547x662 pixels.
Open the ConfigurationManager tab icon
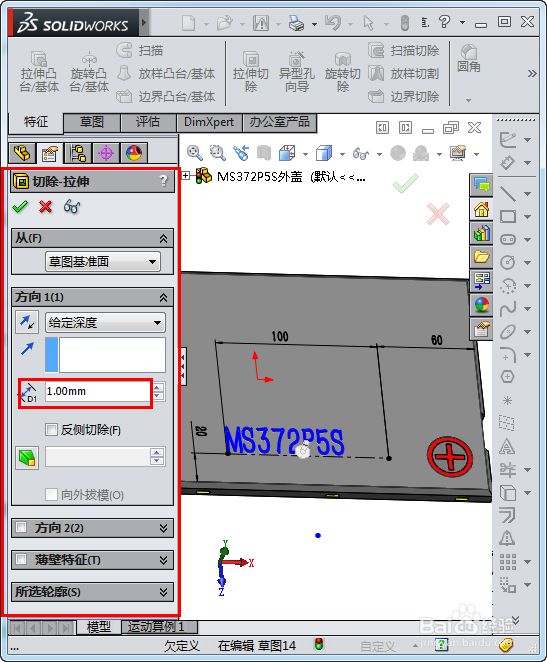[x=78, y=153]
